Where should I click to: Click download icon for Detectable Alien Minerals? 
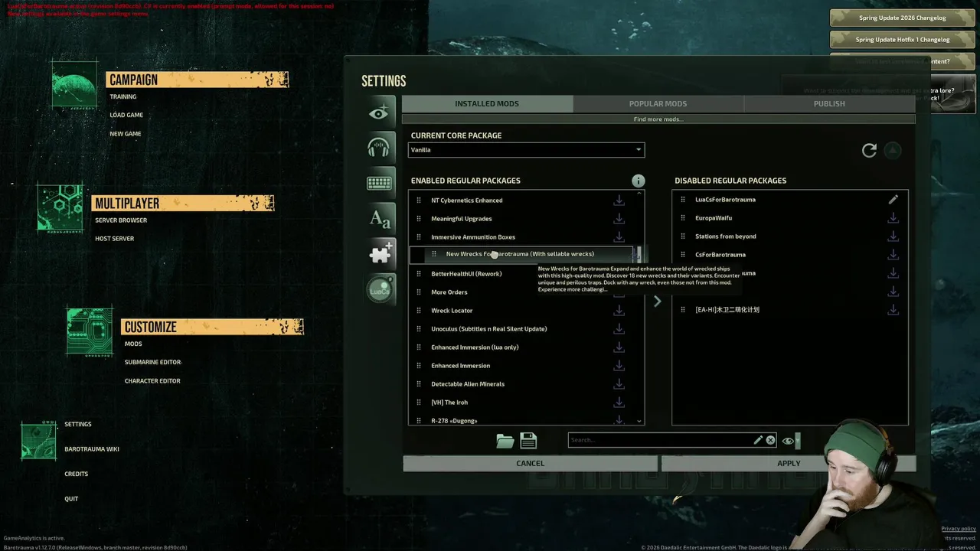tap(619, 384)
